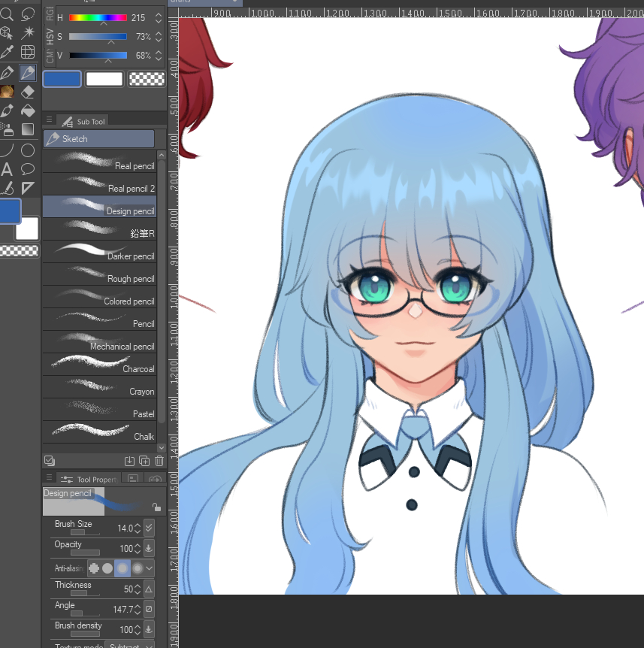Delete sub tool with trash icon
This screenshot has height=648, width=644.
(x=159, y=461)
